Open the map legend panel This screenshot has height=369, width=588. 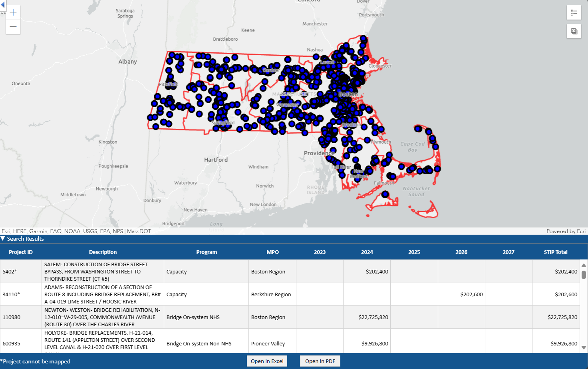574,12
